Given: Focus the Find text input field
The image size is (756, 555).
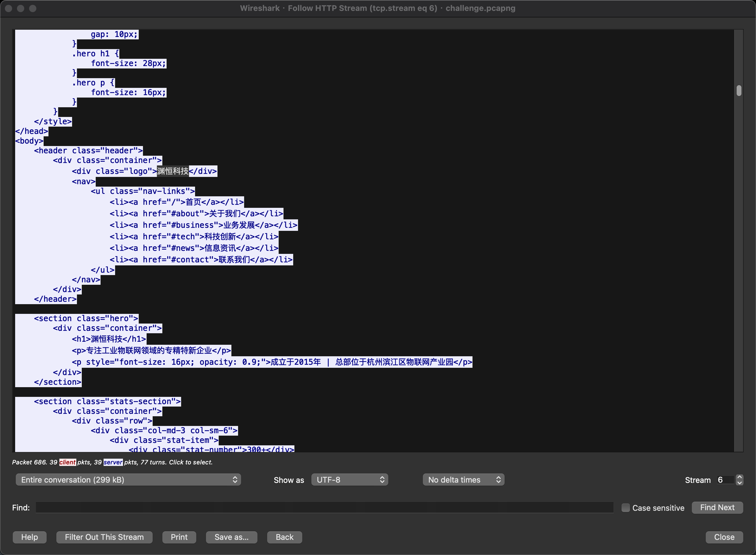Looking at the screenshot, I should click(x=324, y=508).
